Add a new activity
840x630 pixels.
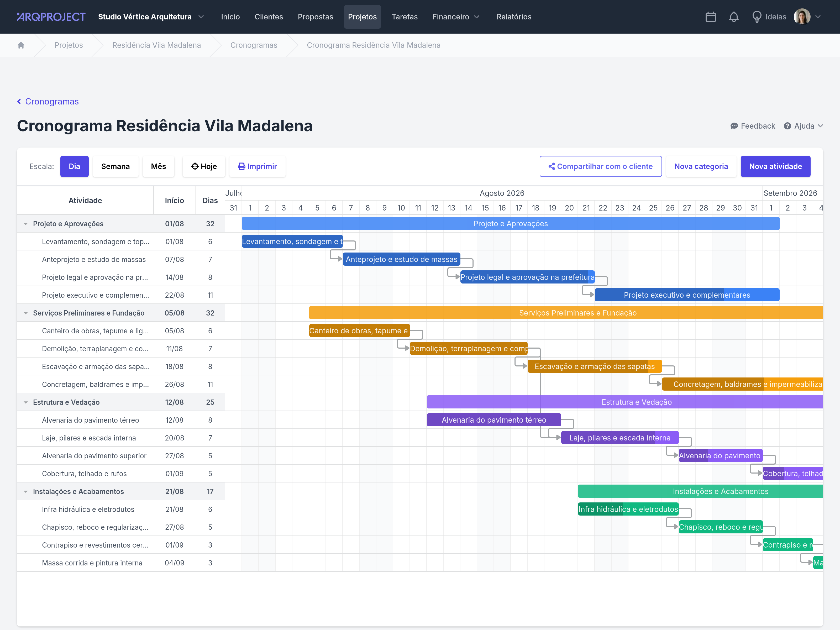775,166
